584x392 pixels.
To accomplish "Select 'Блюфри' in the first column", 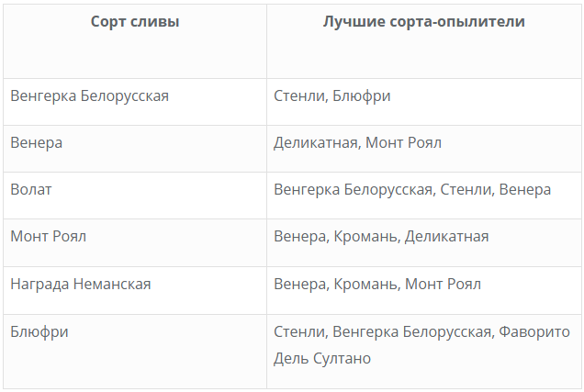I will coord(39,331).
